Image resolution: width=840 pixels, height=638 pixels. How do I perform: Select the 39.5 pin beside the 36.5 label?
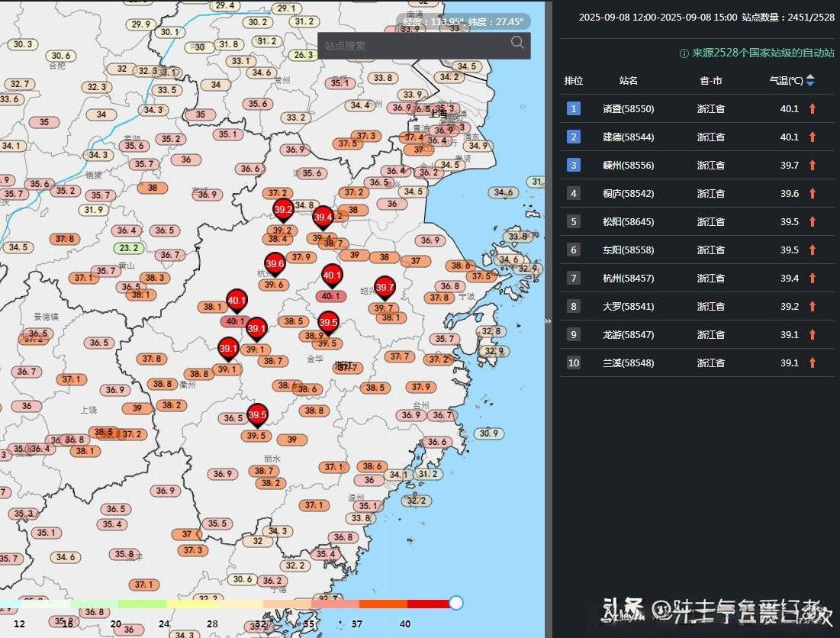(x=257, y=416)
